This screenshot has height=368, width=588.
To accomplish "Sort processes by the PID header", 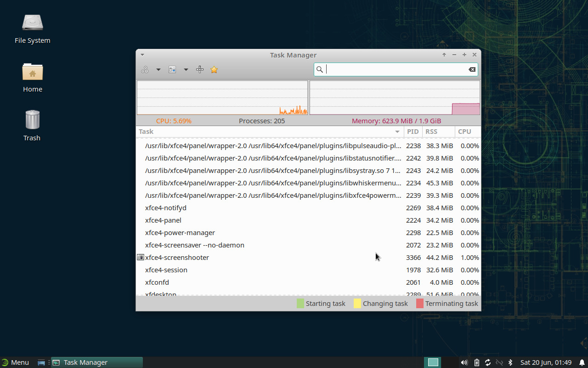I will [413, 132].
